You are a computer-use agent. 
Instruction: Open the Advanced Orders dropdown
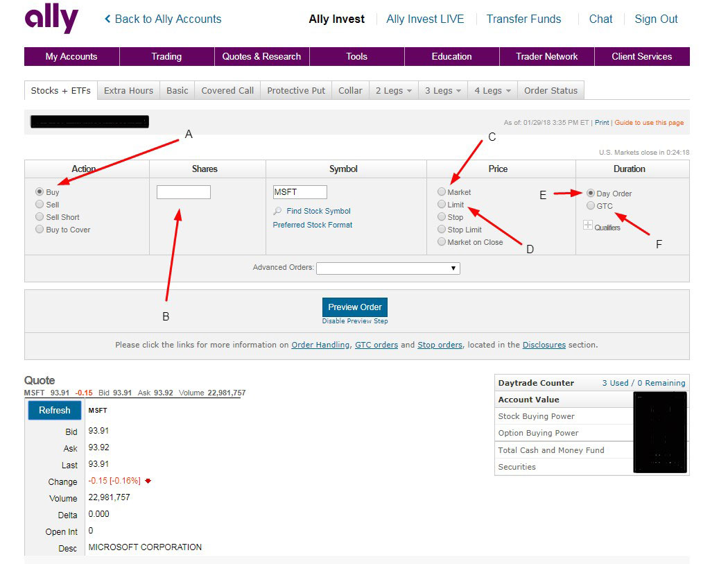388,268
